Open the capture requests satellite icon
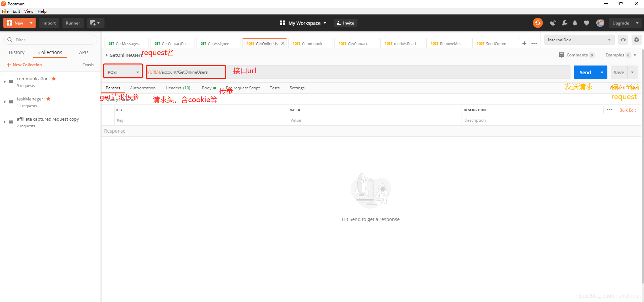644x302 pixels. 553,23
